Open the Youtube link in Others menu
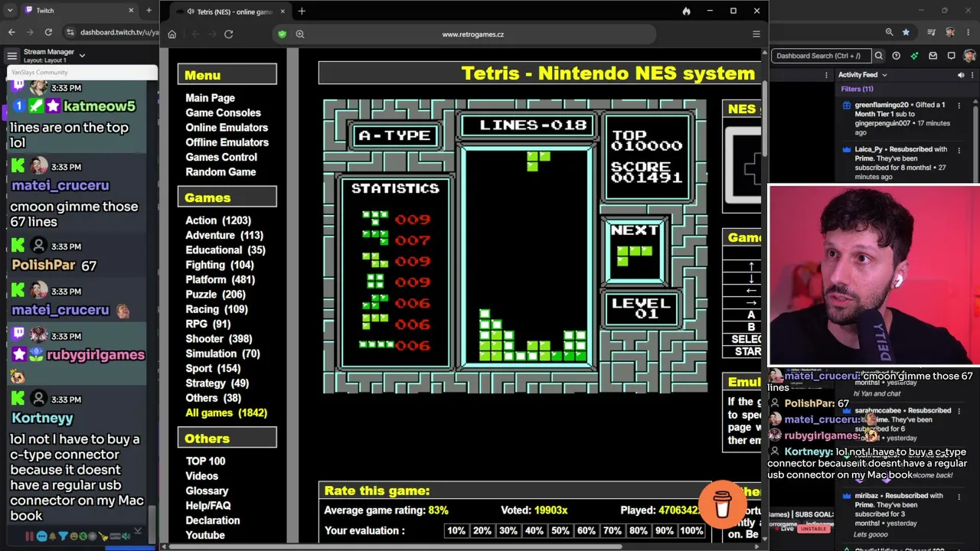This screenshot has width=980, height=551. point(204,535)
